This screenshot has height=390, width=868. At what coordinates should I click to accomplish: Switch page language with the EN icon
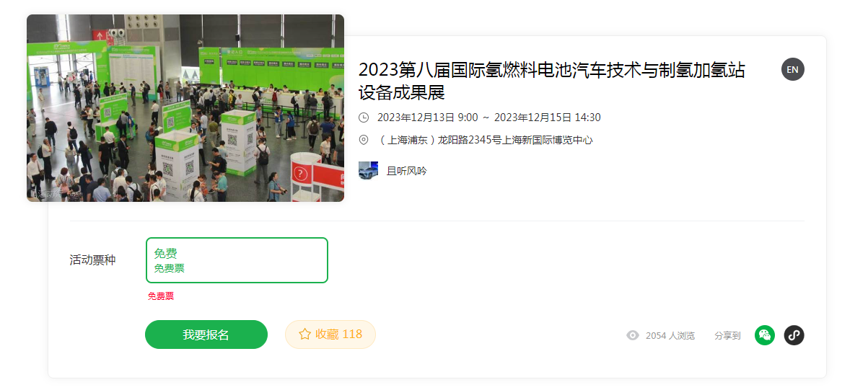(x=792, y=69)
